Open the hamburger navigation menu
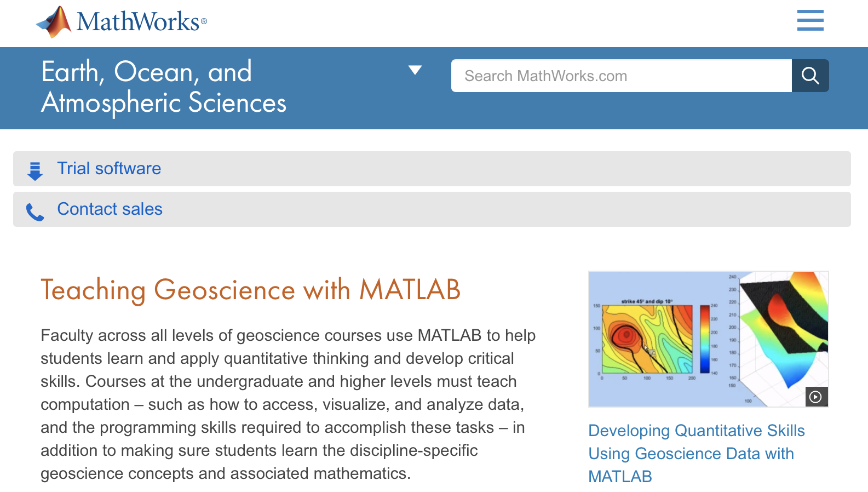This screenshot has height=492, width=868. 810,20
